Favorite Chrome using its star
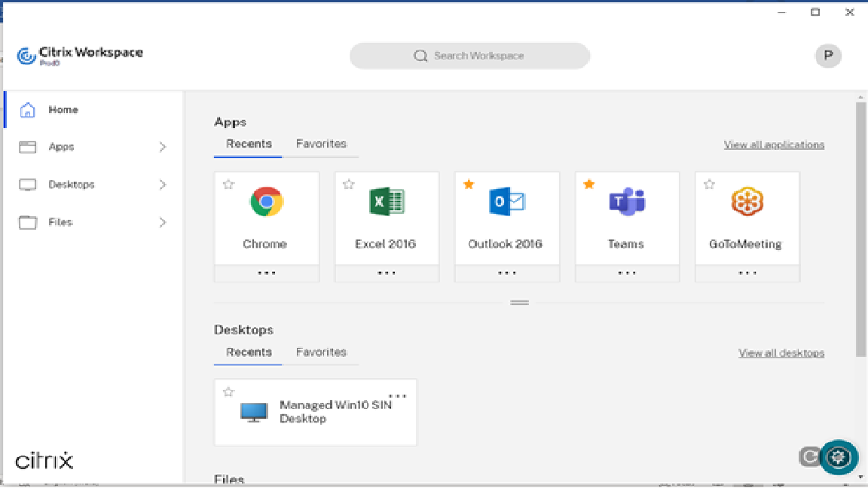This screenshot has height=488, width=868. (x=228, y=185)
